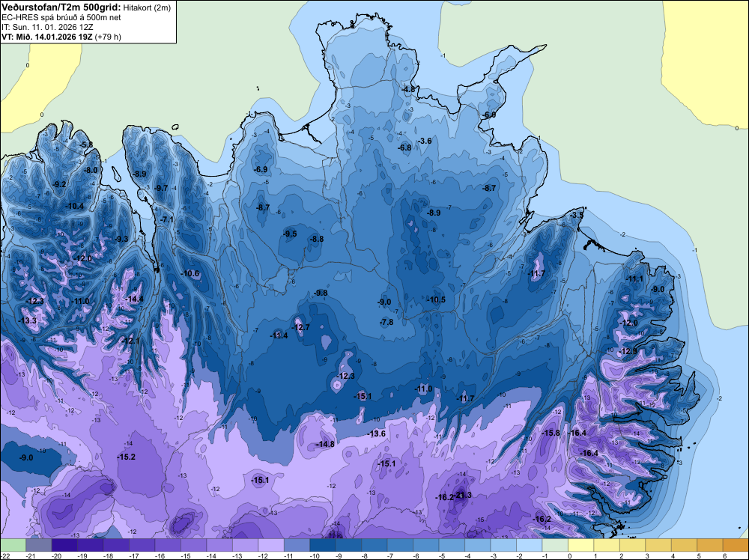Click the -10.5 temperature label
This screenshot has width=749, height=560.
click(x=436, y=299)
